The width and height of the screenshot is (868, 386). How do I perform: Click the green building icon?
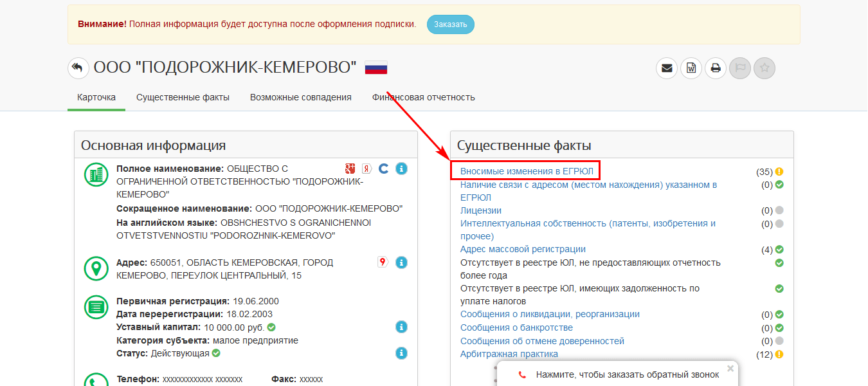[x=96, y=175]
